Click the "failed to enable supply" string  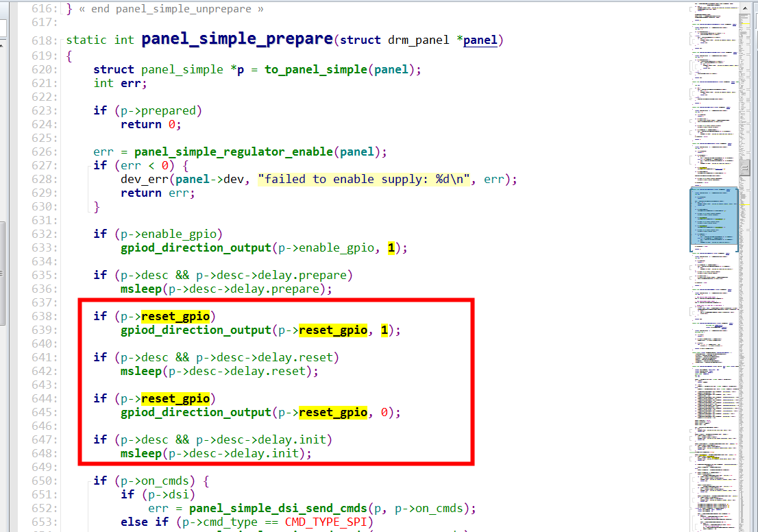pos(363,180)
